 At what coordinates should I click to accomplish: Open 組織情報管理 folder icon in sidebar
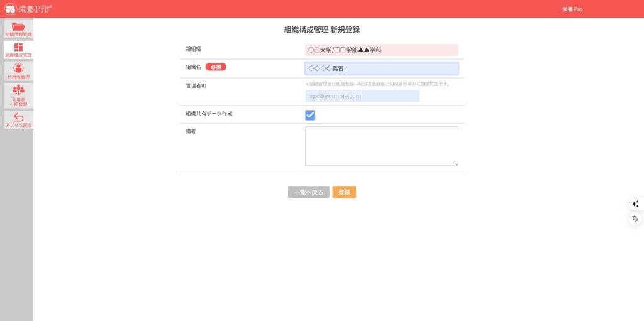coord(18,28)
